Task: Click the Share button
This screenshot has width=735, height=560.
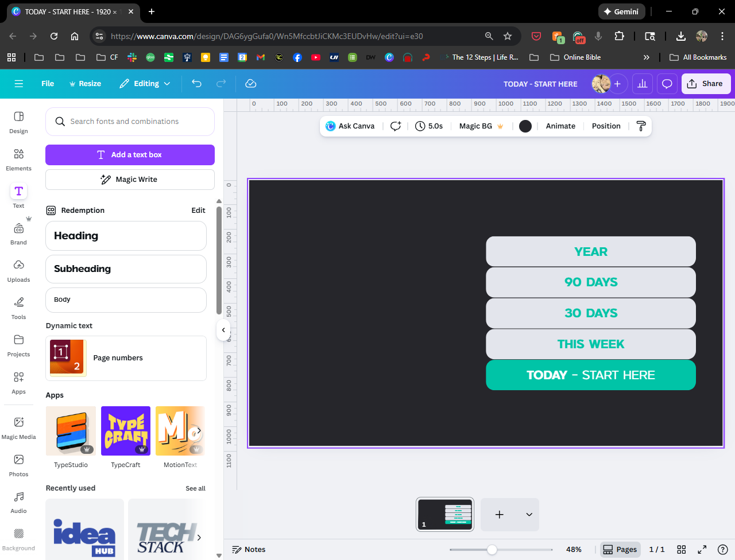Action: pos(706,84)
